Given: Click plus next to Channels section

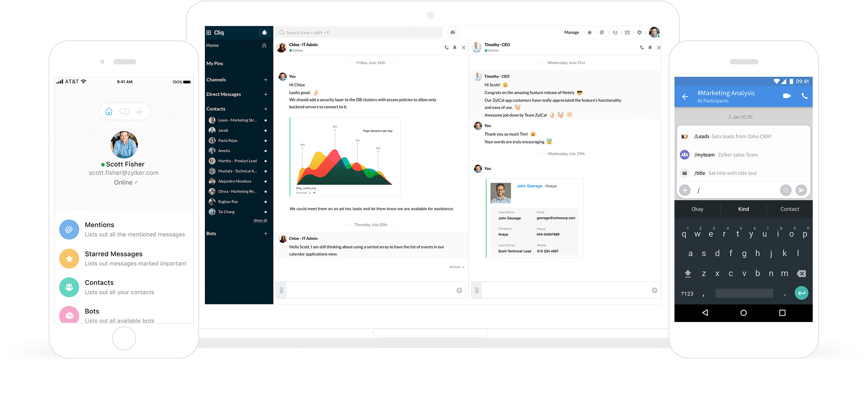Looking at the screenshot, I should (265, 80).
